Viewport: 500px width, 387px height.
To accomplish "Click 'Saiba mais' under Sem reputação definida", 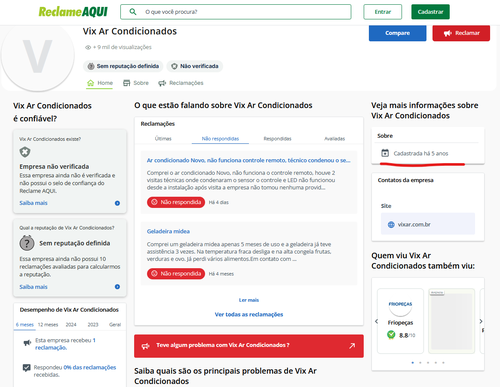I will [x=33, y=287].
